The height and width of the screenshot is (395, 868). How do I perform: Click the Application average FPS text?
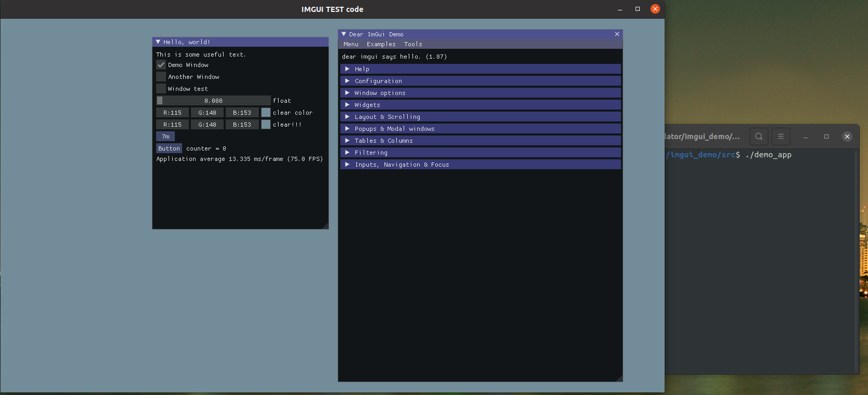point(239,159)
